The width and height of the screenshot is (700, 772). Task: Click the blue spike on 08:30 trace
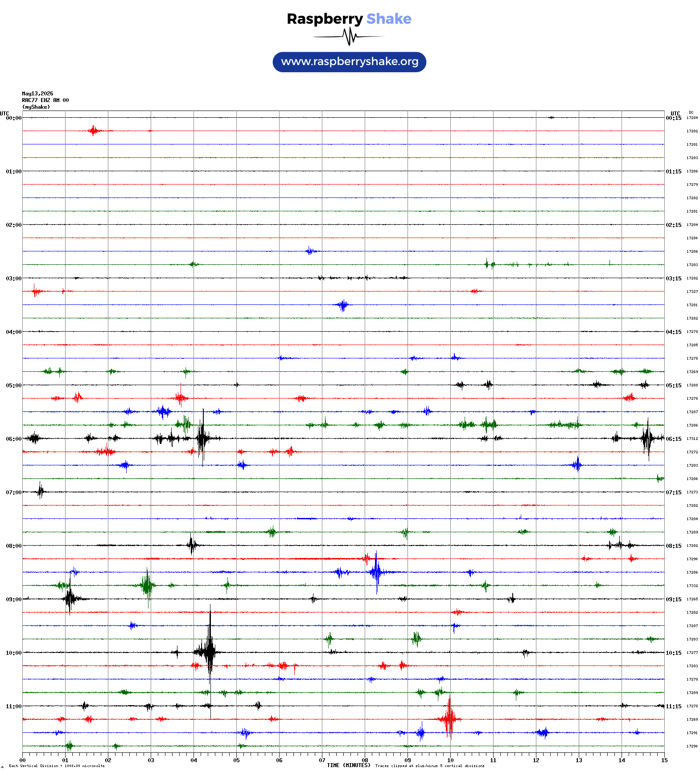(x=377, y=572)
